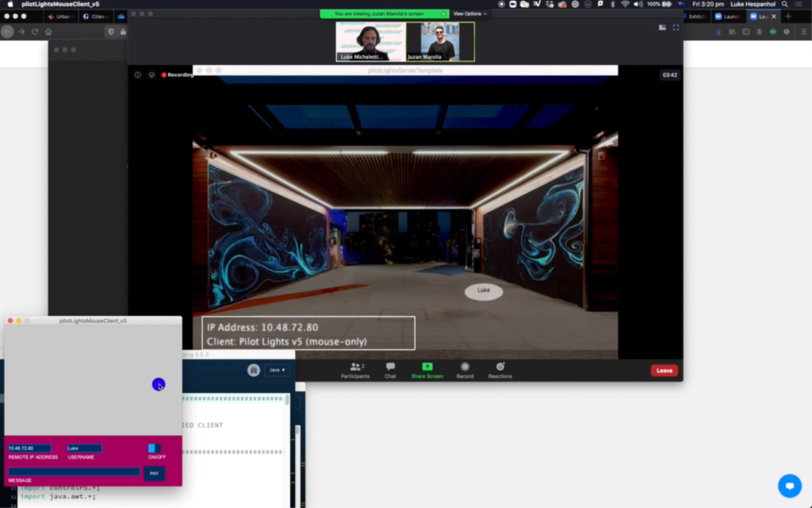Open a new Firefox tab
Image resolution: width=812 pixels, height=508 pixels.
(x=788, y=17)
